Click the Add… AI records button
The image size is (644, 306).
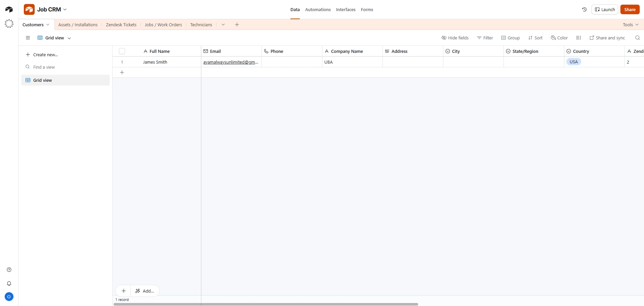point(145,291)
